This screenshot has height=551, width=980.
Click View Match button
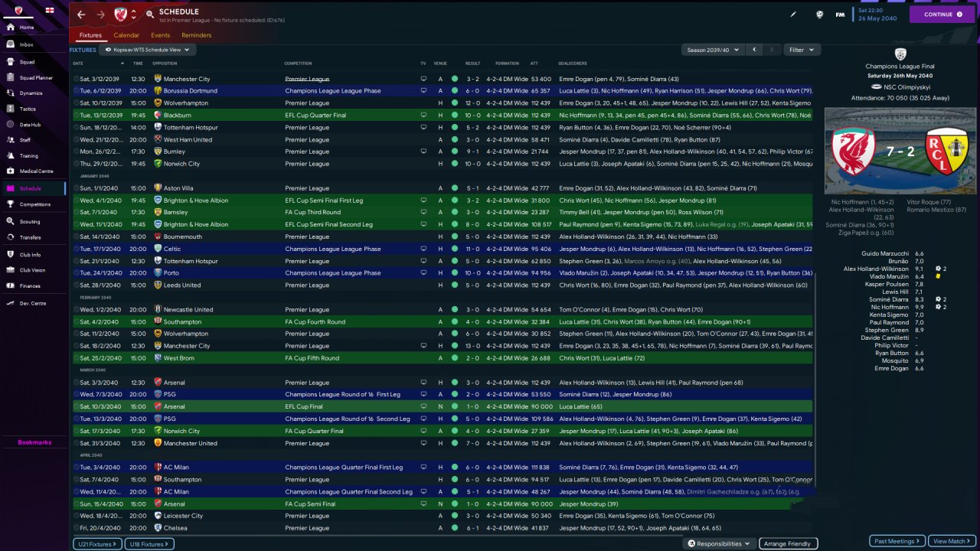952,541
